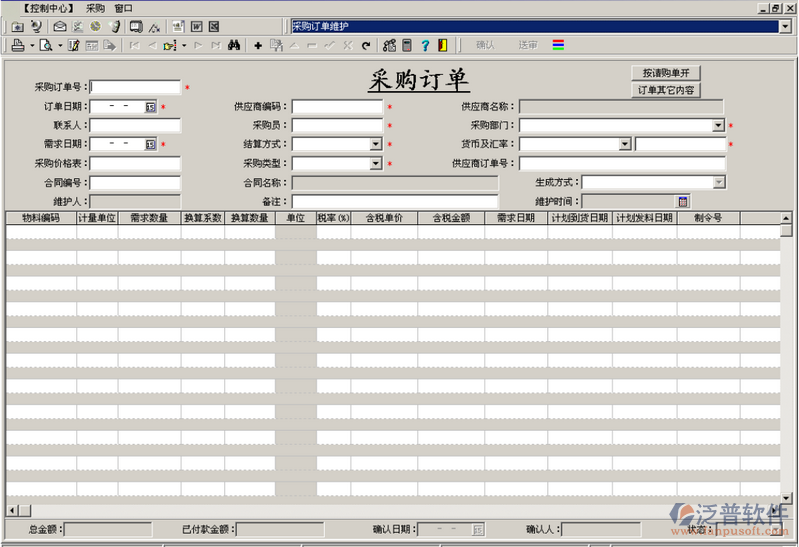The width and height of the screenshot is (799, 547).
Task: Click the print preview magnifier icon
Action: [45, 45]
